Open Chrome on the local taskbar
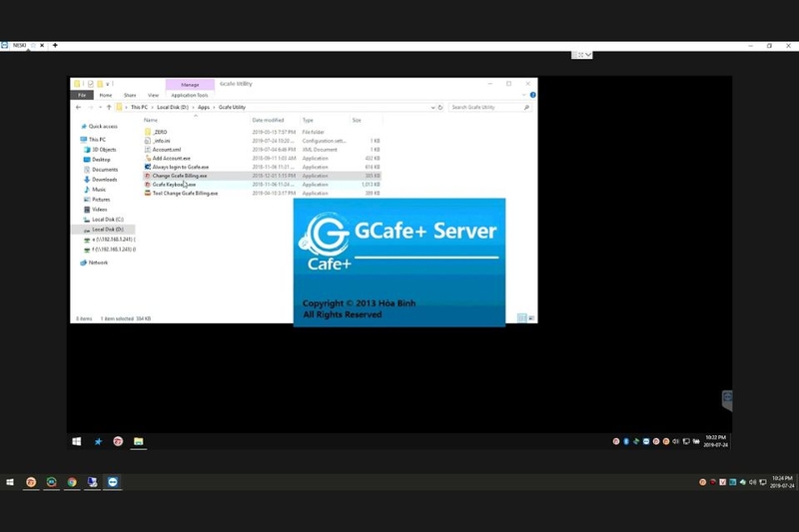 pyautogui.click(x=72, y=482)
